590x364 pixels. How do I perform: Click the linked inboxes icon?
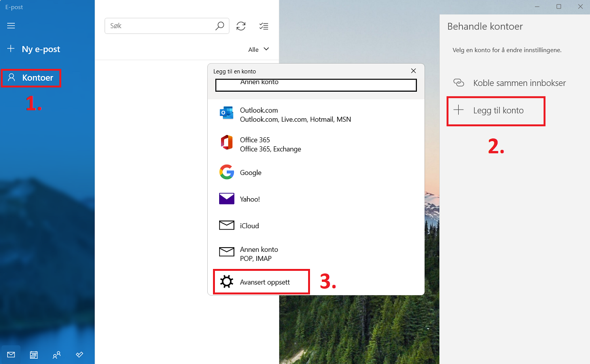(459, 83)
